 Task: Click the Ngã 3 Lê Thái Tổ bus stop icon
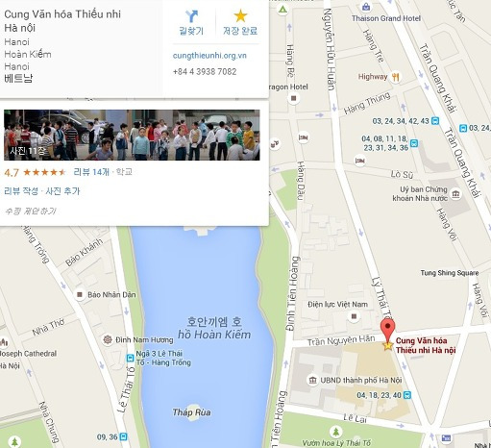pos(130,358)
